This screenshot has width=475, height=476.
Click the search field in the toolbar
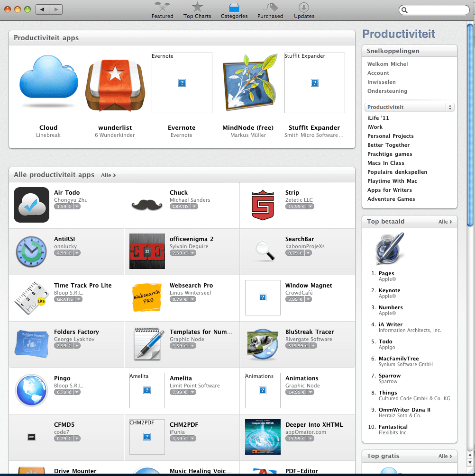[x=434, y=10]
